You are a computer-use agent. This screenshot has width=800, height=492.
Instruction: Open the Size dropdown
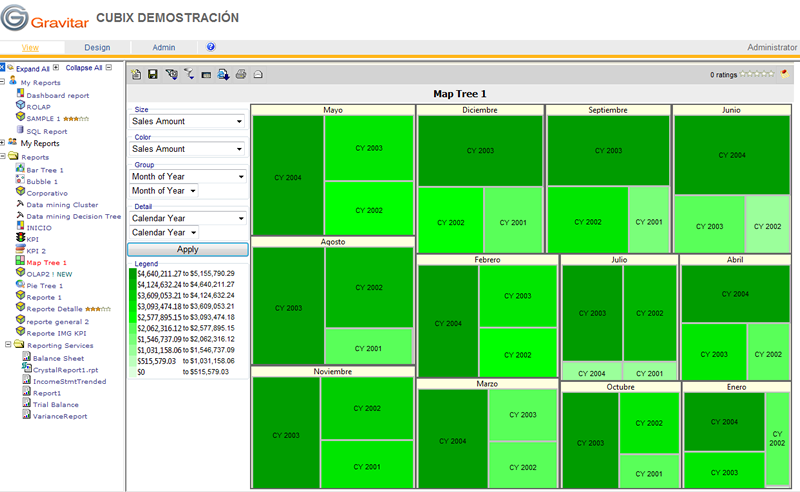click(x=187, y=121)
